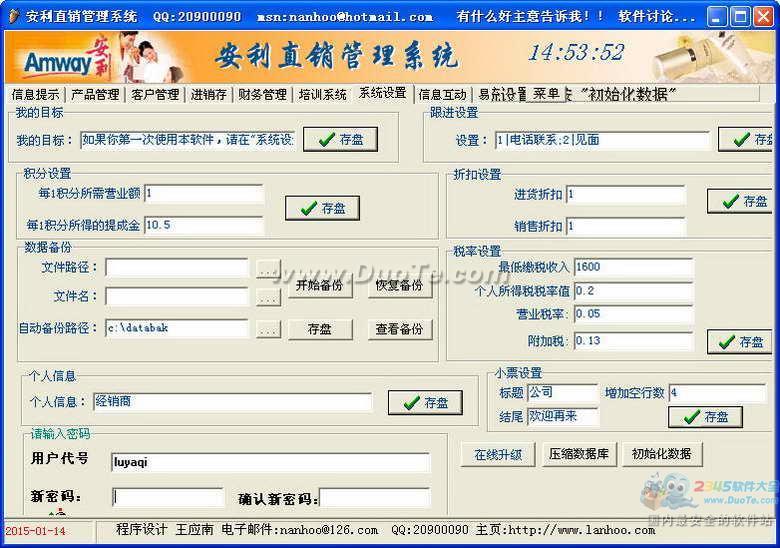Click the http://www.lanhoo.com homepage text
The width and height of the screenshot is (780, 548).
click(x=582, y=530)
